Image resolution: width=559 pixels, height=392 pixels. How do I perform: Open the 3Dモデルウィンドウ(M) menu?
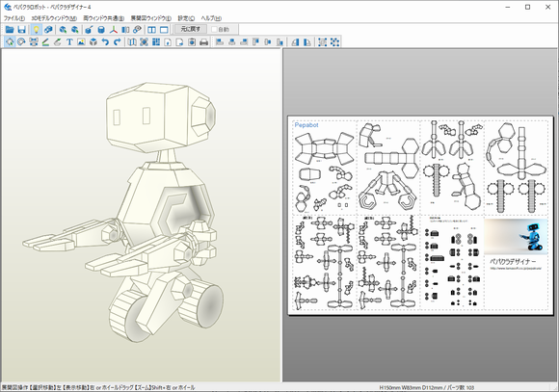pyautogui.click(x=54, y=18)
